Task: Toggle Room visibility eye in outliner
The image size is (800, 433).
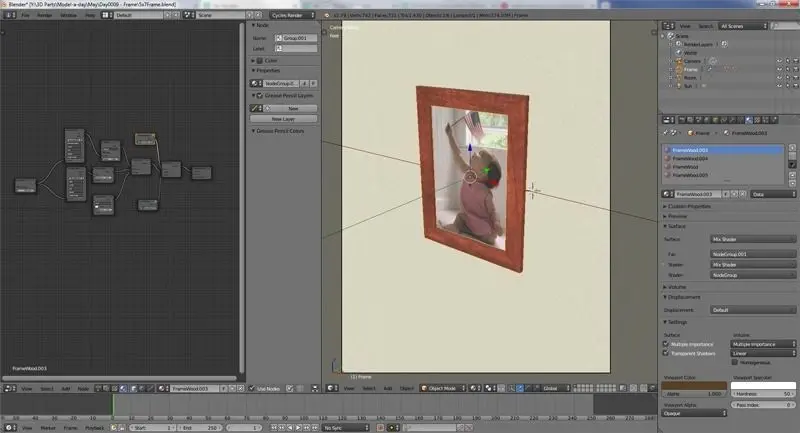Action: click(779, 78)
